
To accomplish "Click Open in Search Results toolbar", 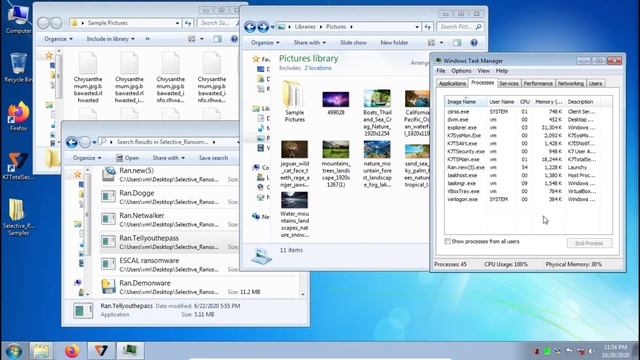I will click(x=127, y=158).
